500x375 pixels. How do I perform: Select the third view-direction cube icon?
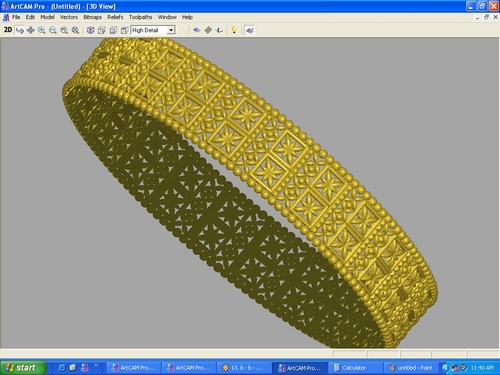pos(113,30)
